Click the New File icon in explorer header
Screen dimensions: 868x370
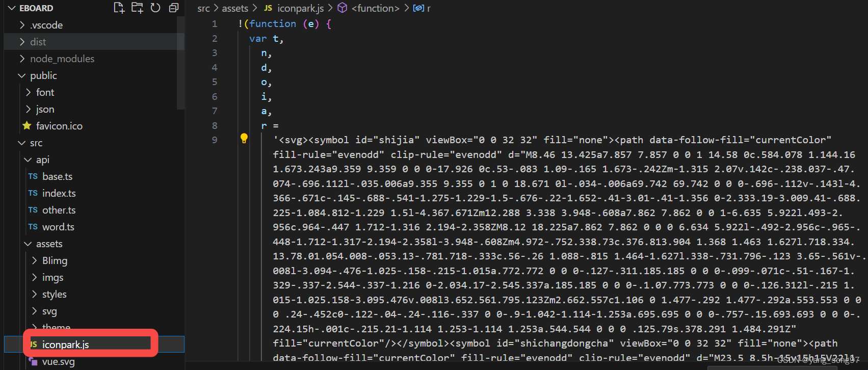(x=119, y=8)
